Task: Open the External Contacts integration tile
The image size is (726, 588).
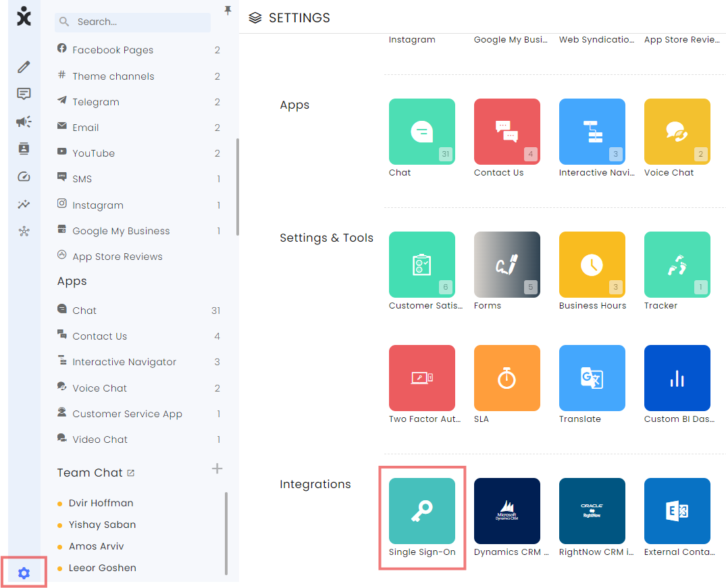Action: (x=677, y=510)
